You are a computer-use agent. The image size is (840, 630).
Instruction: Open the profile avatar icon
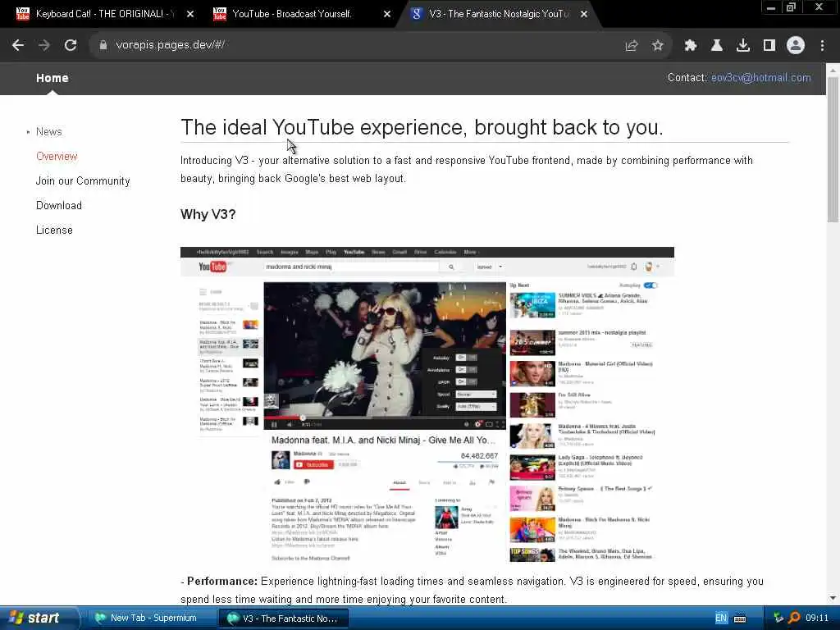(x=796, y=46)
